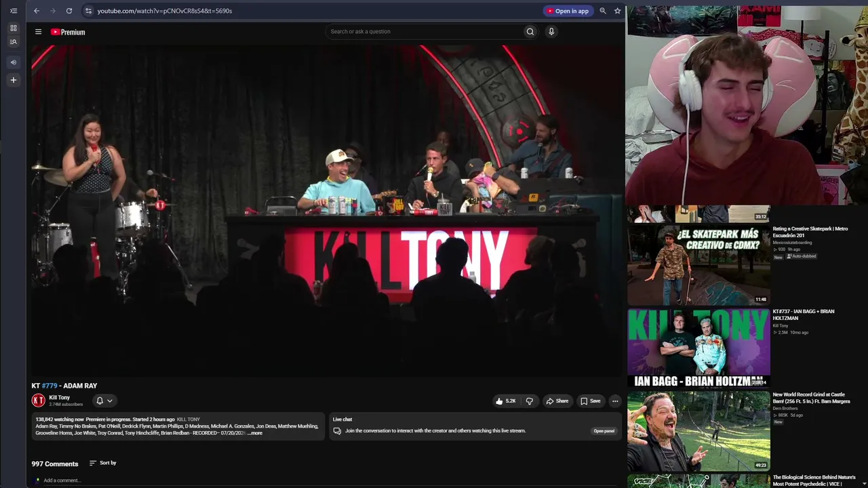Click the 'Live chat' heading
This screenshot has height=488, width=868.
coord(342,420)
